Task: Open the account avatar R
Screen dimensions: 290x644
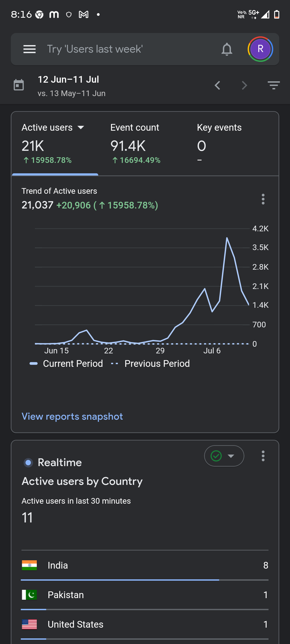Action: [260, 49]
